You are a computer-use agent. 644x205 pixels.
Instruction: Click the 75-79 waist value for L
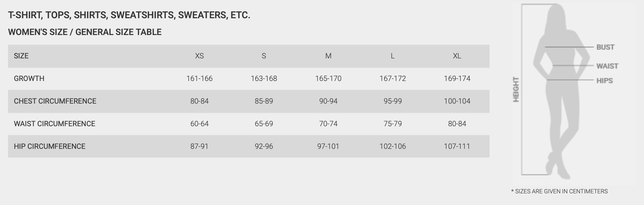coord(393,124)
